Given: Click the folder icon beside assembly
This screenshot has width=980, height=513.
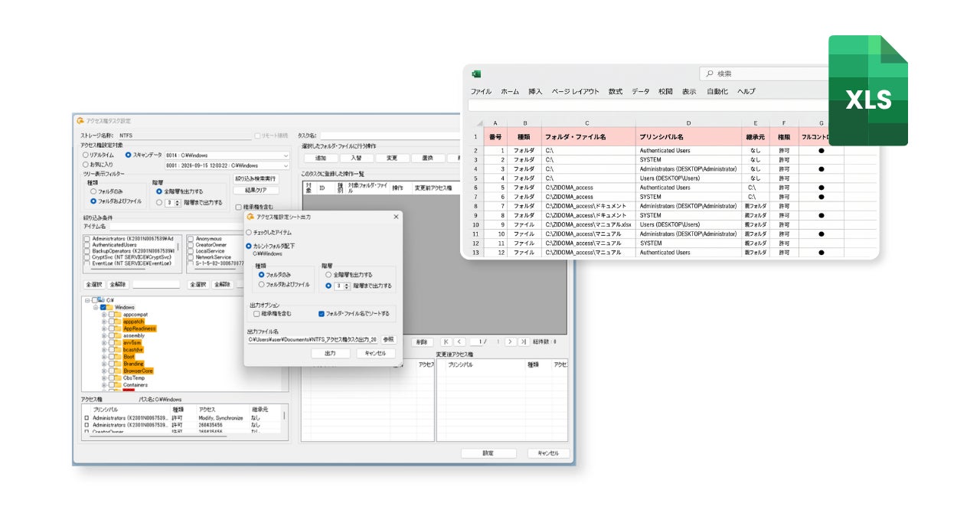Looking at the screenshot, I should (x=116, y=335).
